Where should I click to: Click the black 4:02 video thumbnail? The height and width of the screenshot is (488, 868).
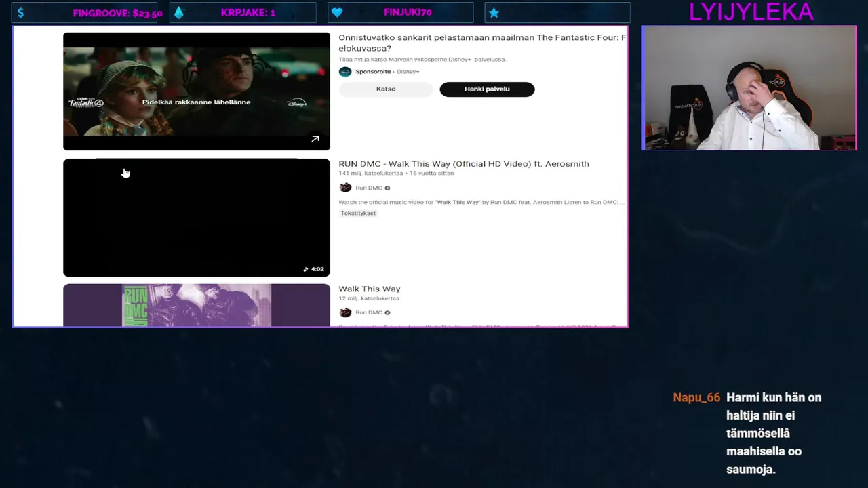point(197,218)
